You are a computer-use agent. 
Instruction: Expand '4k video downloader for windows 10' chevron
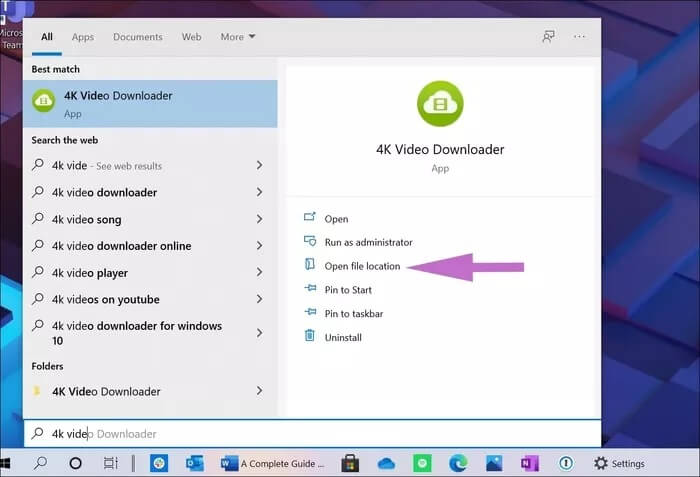[259, 333]
